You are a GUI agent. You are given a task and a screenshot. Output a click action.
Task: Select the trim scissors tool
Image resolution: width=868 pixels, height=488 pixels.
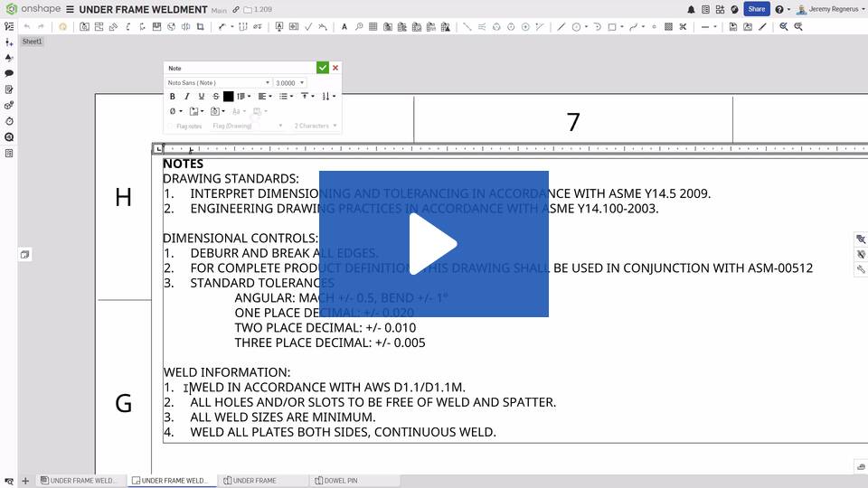684,26
